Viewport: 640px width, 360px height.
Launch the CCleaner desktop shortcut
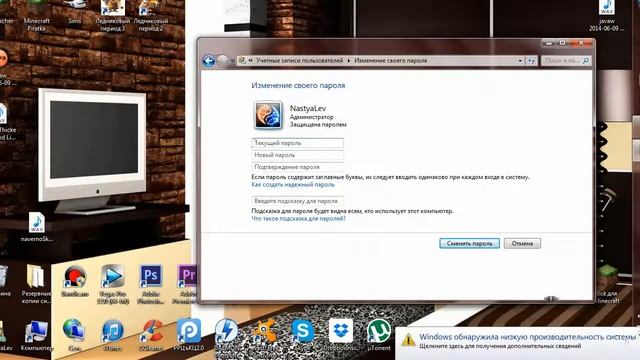(151, 336)
